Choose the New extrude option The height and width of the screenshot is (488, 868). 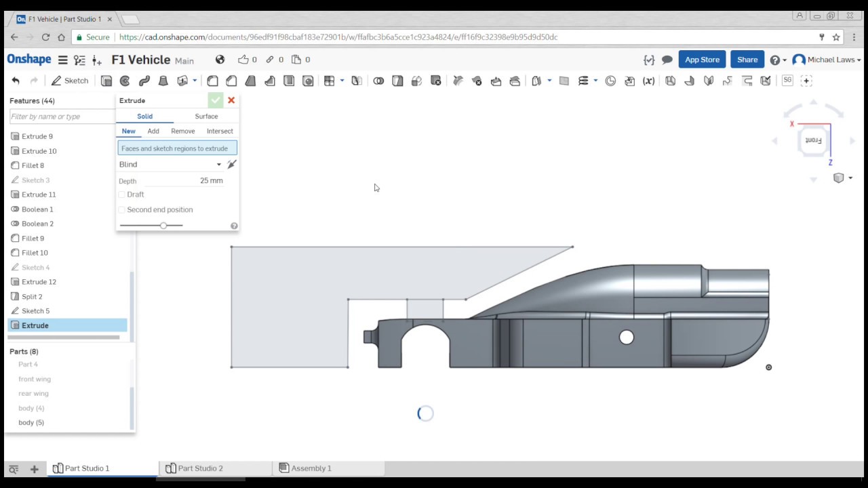point(128,131)
